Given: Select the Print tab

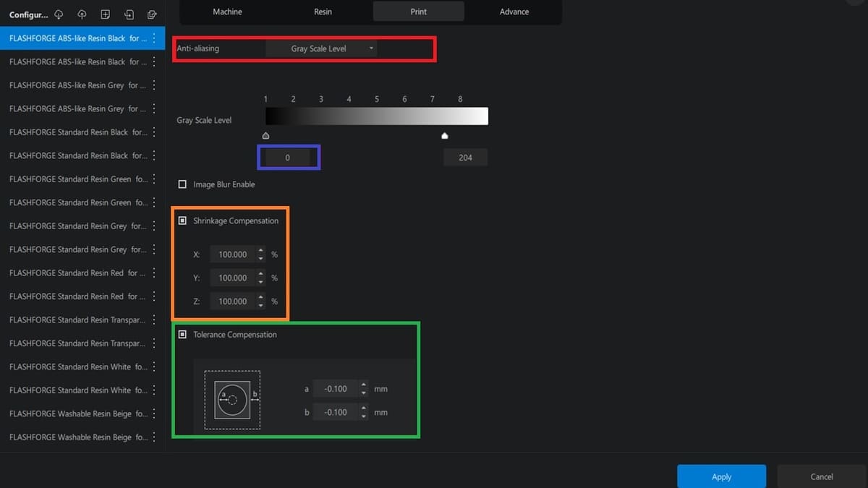Looking at the screenshot, I should (x=419, y=12).
